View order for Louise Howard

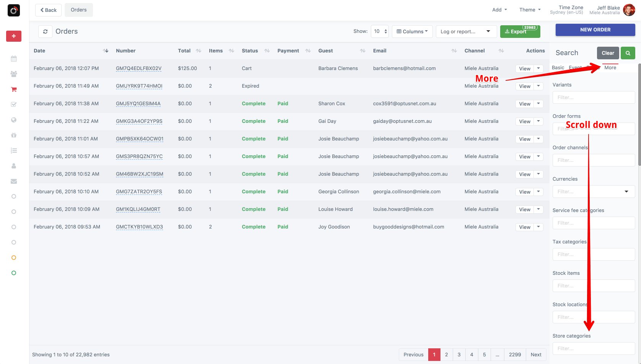tap(525, 209)
